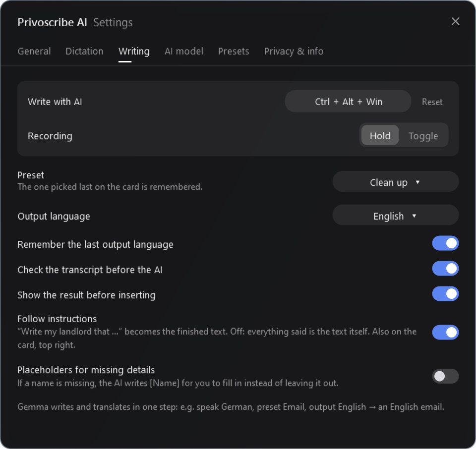The image size is (476, 449).
Task: Open the Output language dropdown
Action: tap(395, 216)
